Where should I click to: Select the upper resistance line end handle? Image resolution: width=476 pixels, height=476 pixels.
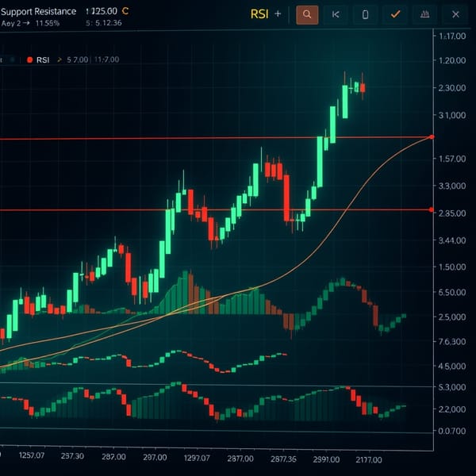point(432,137)
